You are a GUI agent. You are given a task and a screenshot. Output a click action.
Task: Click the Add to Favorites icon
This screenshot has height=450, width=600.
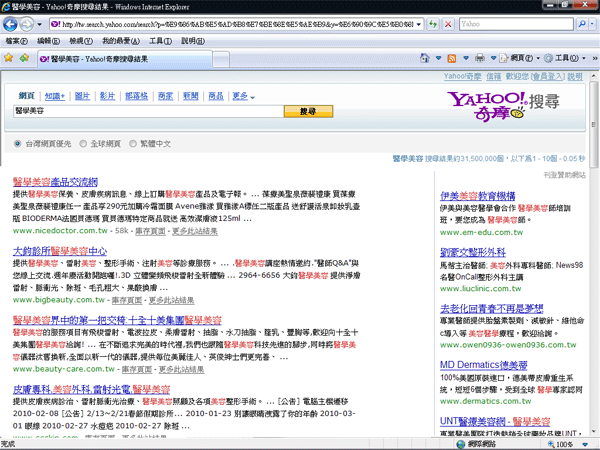(x=24, y=58)
